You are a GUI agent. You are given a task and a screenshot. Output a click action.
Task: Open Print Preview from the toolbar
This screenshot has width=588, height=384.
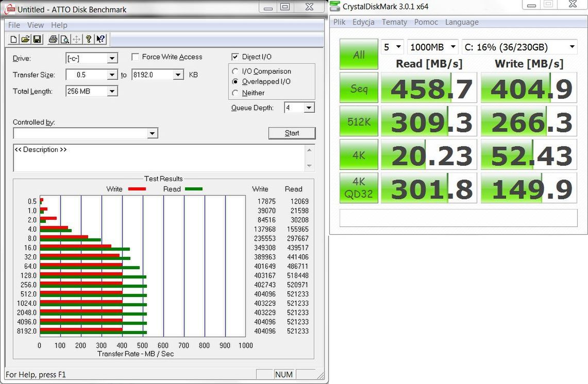click(x=65, y=39)
